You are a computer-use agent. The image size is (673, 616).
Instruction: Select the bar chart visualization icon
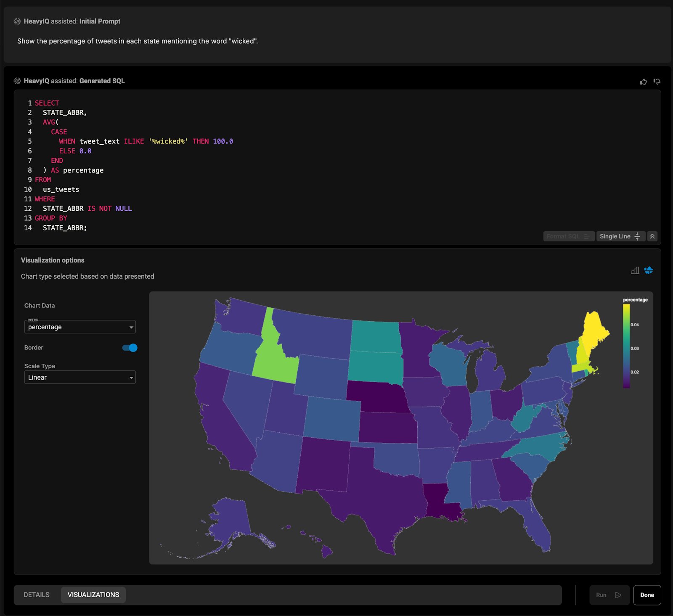pos(635,270)
